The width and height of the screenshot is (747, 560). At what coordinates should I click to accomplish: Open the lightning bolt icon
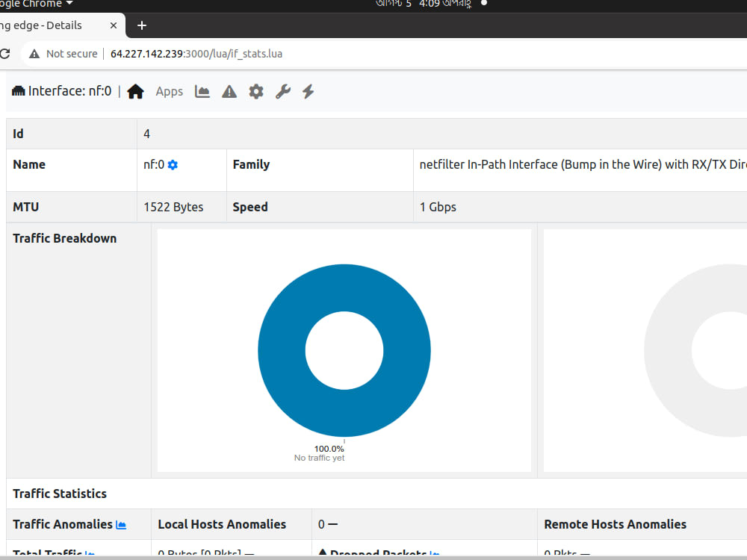309,91
